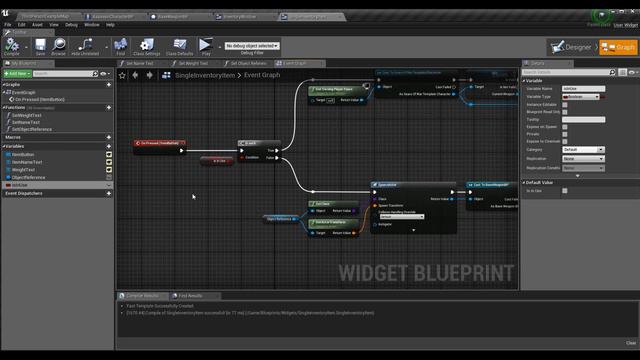Add a new macro with plus icon
Image resolution: width=640 pixels, height=360 pixels.
point(109,137)
